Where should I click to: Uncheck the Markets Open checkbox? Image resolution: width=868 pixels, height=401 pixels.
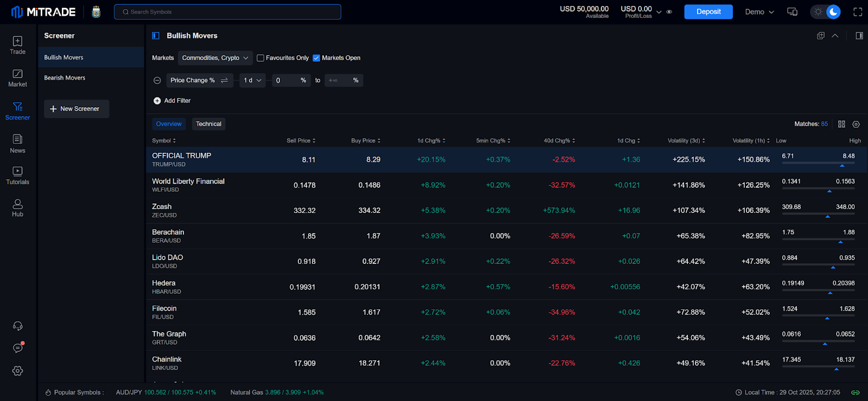(316, 58)
